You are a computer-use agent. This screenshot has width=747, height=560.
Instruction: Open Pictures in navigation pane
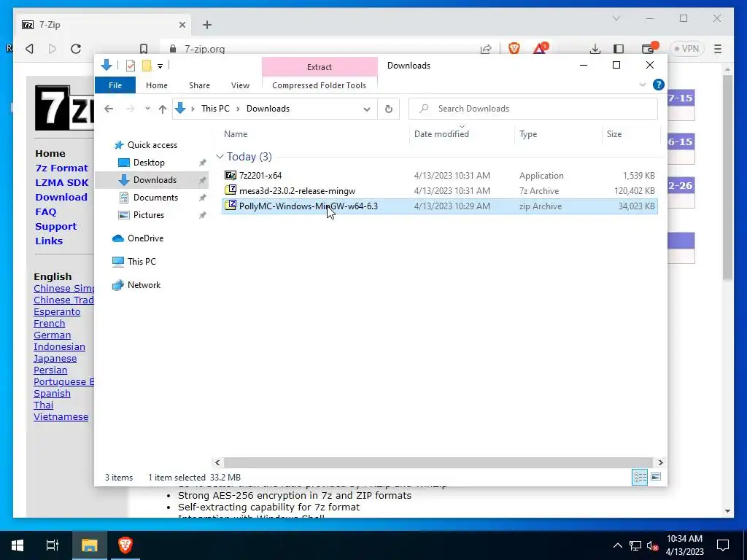[x=148, y=215]
